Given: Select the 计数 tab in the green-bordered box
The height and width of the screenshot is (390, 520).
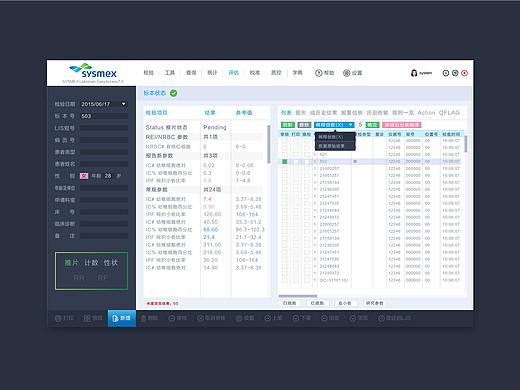Looking at the screenshot, I should [x=91, y=263].
